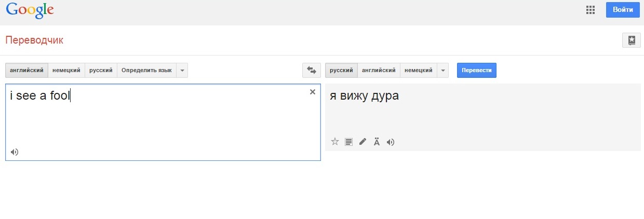Star the translation to save it
Viewport: 644px width, 219px height.
point(335,142)
